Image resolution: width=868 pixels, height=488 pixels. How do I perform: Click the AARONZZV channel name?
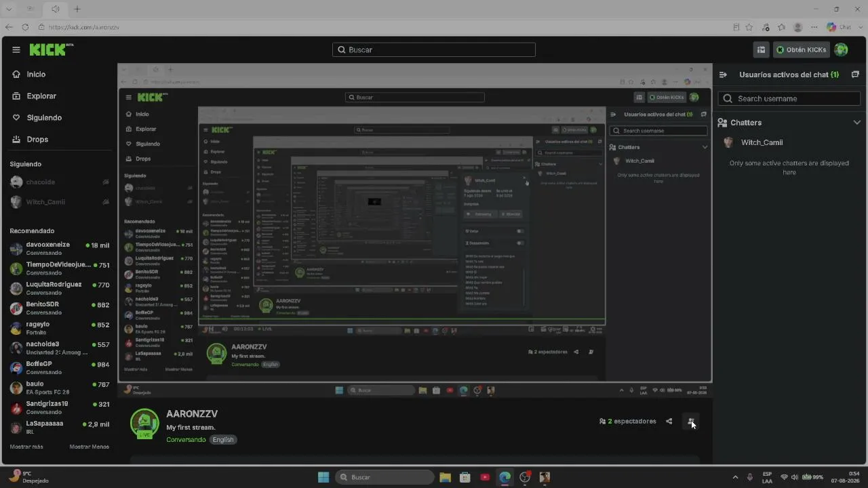point(192,414)
